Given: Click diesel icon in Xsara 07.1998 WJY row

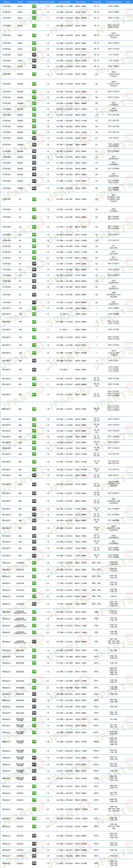Looking at the screenshot, I should coord(34,181).
